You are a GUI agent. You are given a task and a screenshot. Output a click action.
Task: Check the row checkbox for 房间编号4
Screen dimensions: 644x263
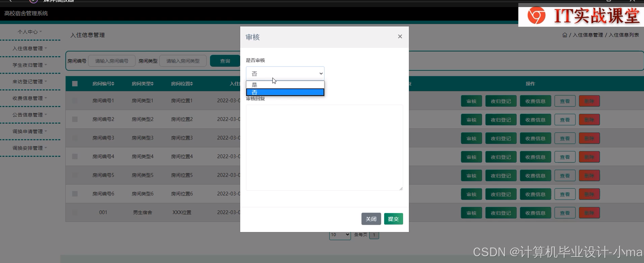click(75, 157)
